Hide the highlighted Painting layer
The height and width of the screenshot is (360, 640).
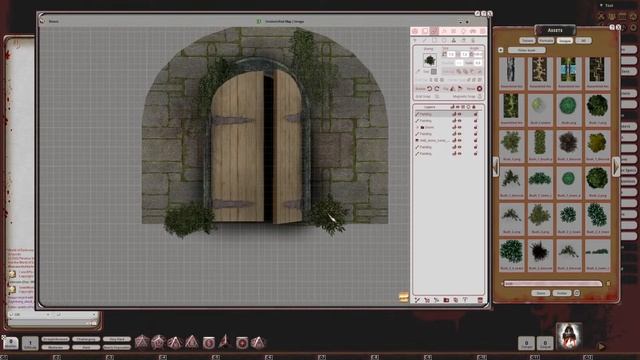pos(460,114)
